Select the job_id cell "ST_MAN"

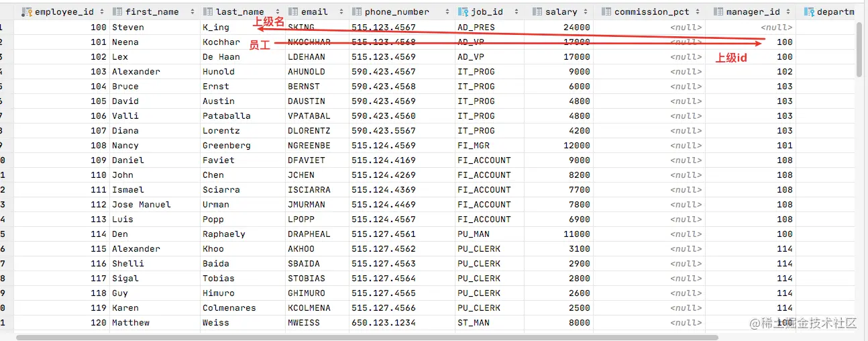tap(474, 323)
